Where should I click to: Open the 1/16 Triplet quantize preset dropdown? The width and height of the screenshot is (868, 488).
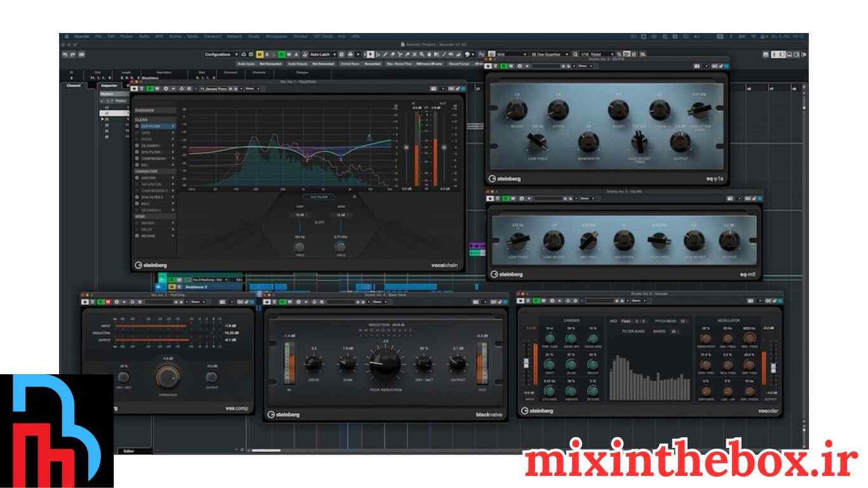[598, 54]
